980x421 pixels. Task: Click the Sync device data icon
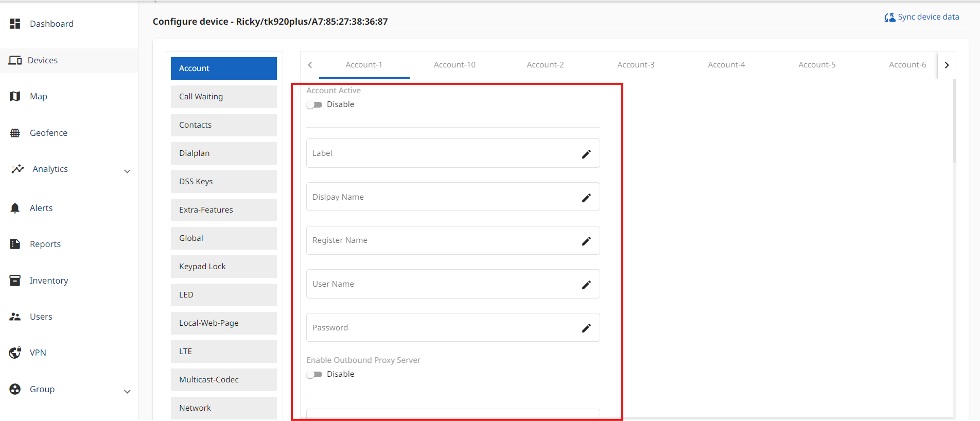coord(889,17)
